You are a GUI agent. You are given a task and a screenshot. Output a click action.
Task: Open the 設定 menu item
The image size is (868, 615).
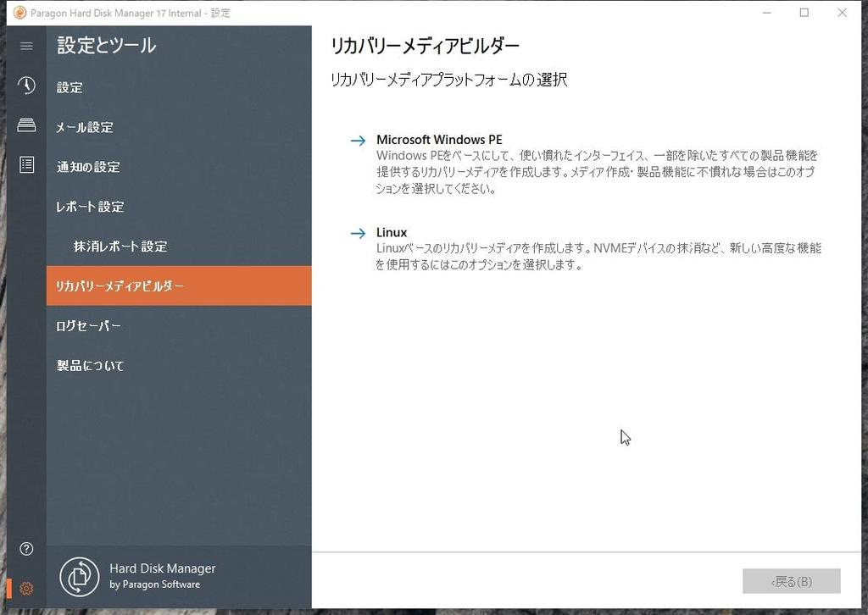[179, 87]
